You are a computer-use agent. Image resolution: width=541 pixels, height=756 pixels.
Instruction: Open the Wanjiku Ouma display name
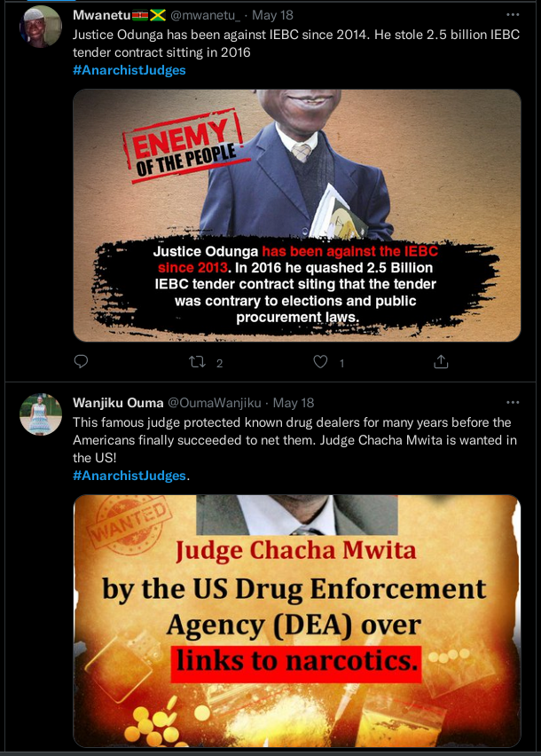tap(118, 403)
